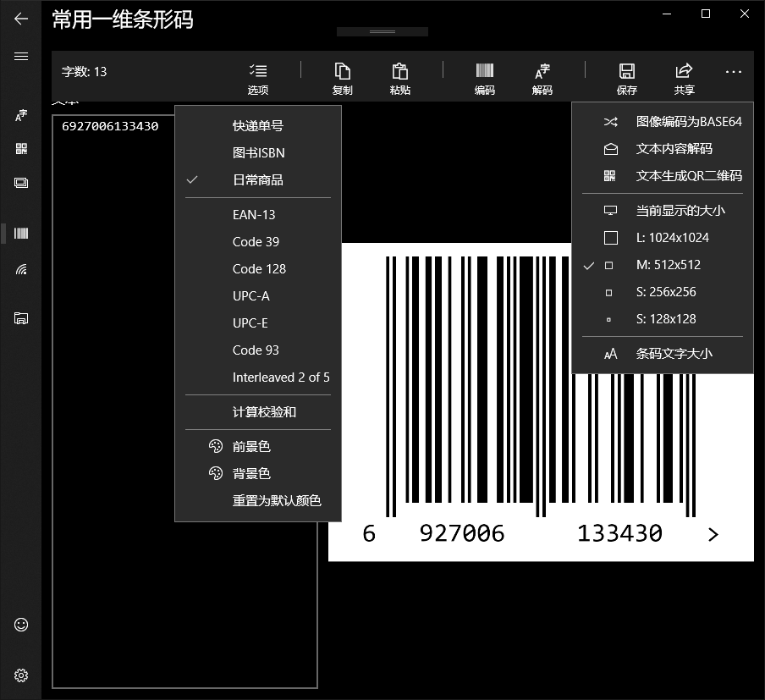Open 条码文字大小 barcode text size
The image size is (765, 700).
663,354
